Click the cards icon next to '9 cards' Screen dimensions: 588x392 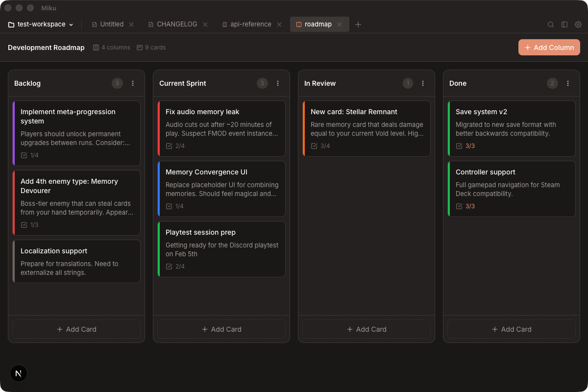139,47
